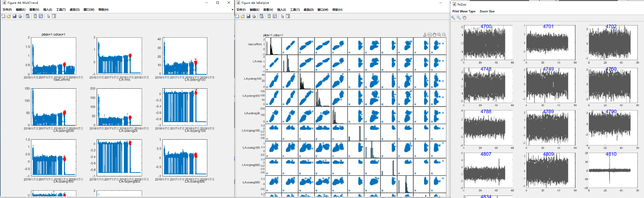Click zoom in magnifier in FeZoo toolbar
Screen dimensions: 644x198
453,17
